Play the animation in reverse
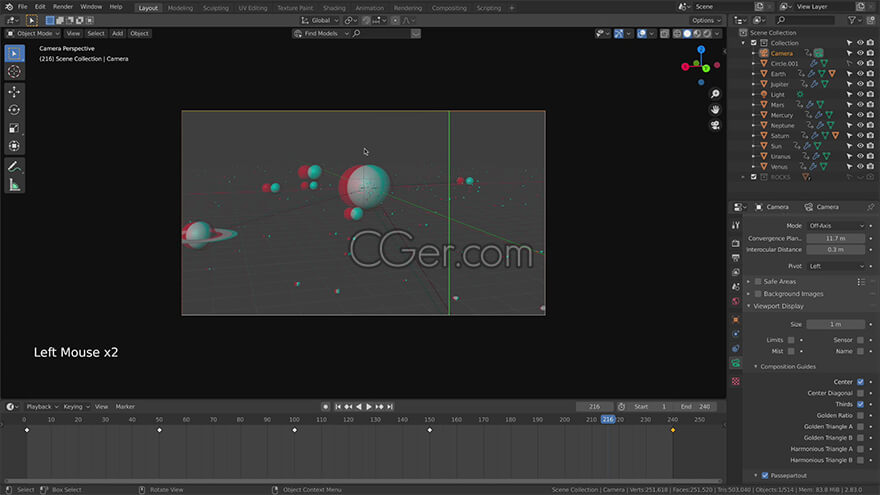The height and width of the screenshot is (495, 880). 359,407
